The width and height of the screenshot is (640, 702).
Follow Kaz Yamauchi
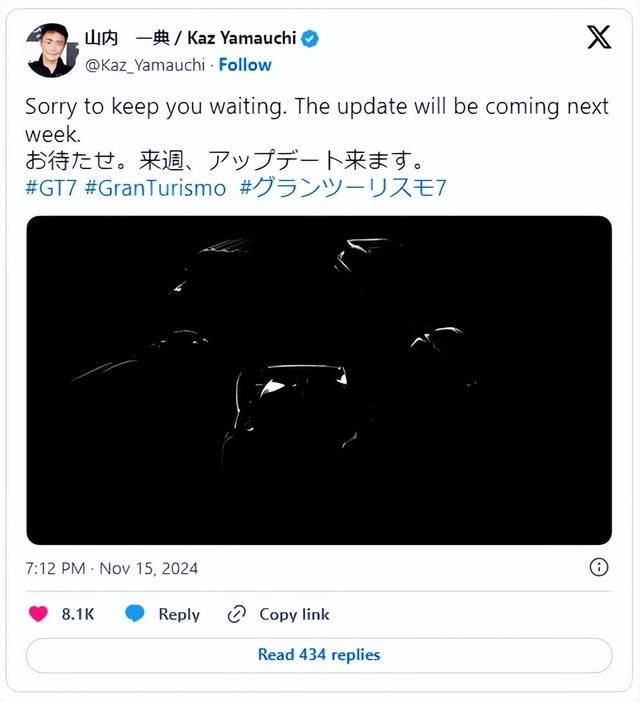tap(245, 64)
